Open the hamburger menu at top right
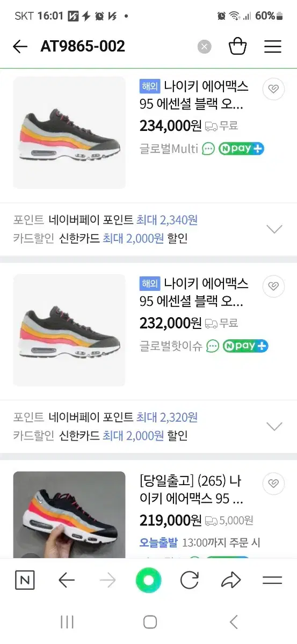Screen dimensions: 297x644 click(273, 47)
